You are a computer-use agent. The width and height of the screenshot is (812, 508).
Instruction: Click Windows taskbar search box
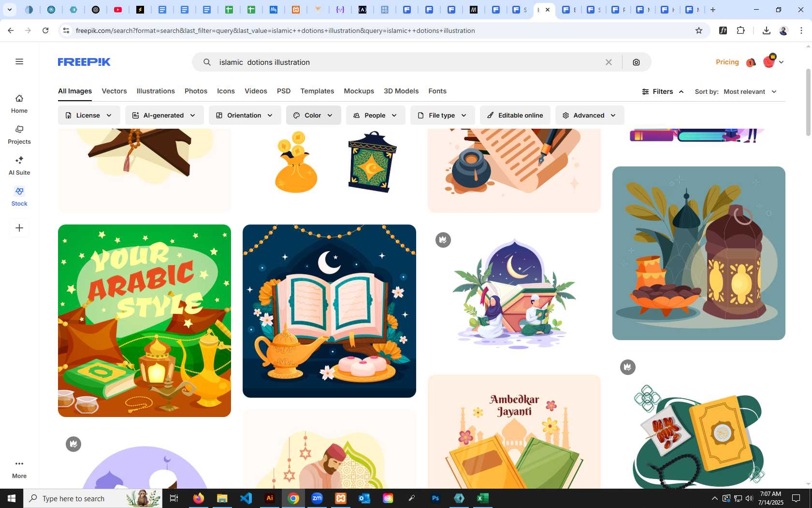(x=93, y=498)
